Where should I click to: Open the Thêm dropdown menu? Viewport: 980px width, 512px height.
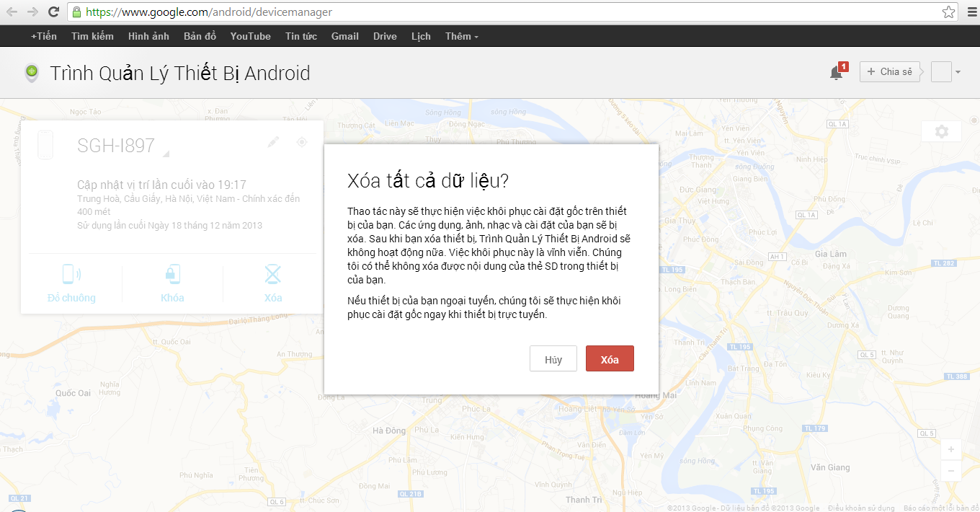460,36
